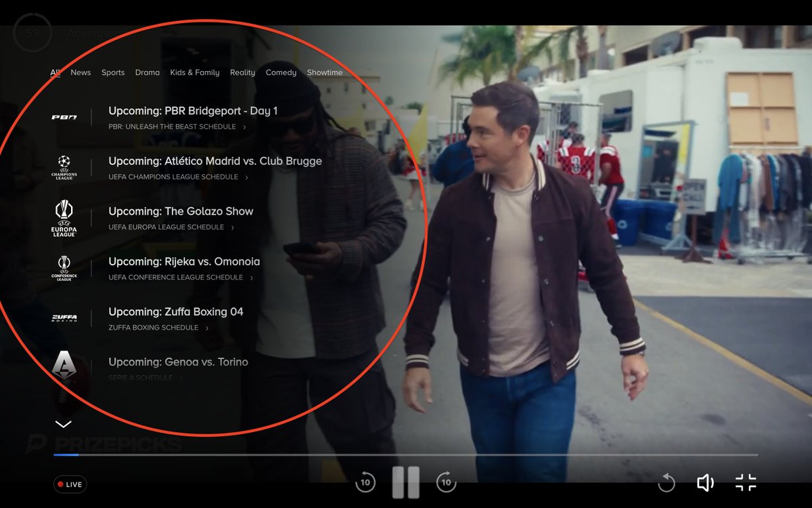Select the Sports category tab
The width and height of the screenshot is (812, 508).
point(113,72)
